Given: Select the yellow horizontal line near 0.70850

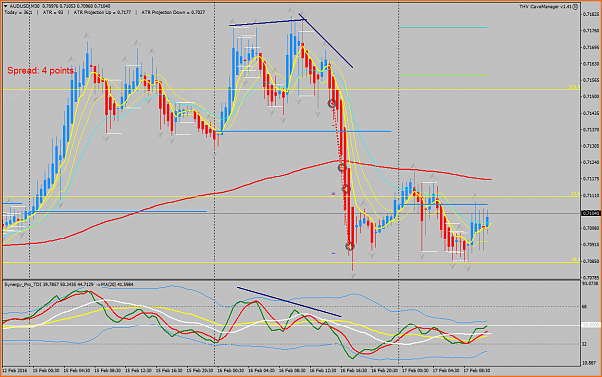Looking at the screenshot, I should click(x=291, y=263).
